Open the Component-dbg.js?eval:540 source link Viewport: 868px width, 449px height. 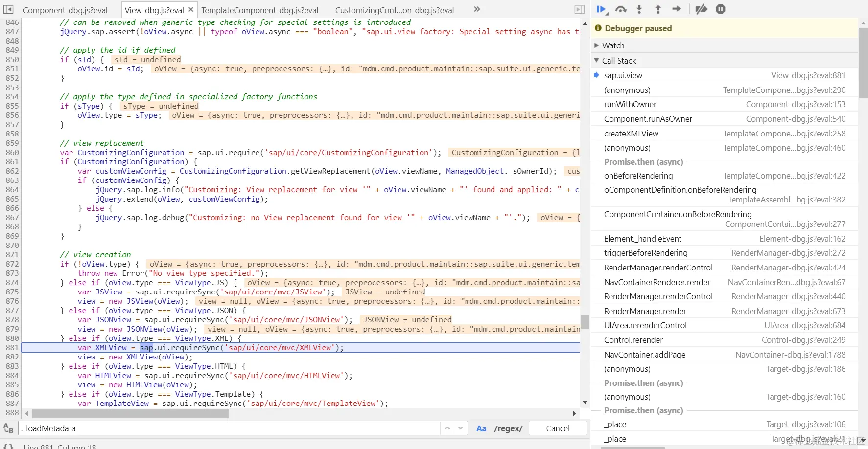tap(796, 119)
